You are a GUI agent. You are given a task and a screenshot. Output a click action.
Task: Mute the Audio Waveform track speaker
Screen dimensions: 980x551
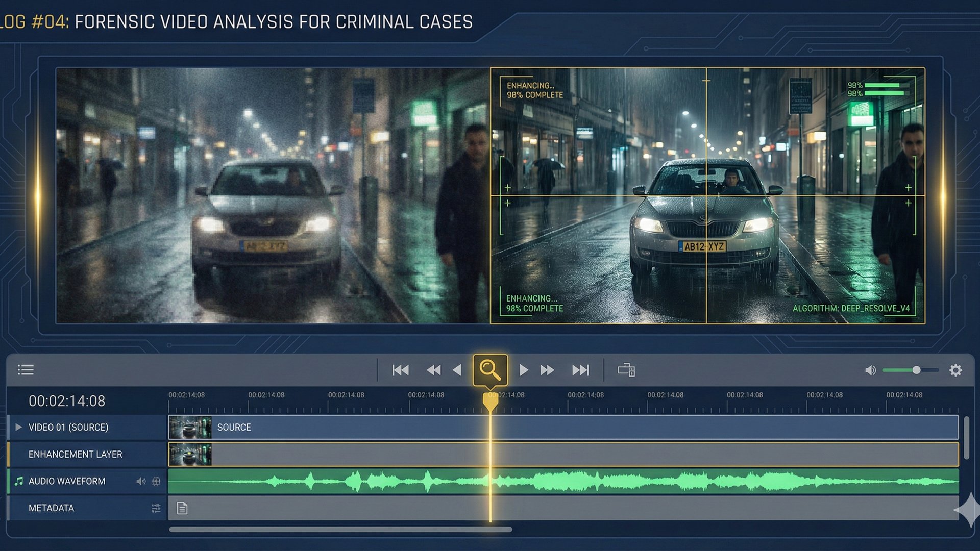point(140,481)
